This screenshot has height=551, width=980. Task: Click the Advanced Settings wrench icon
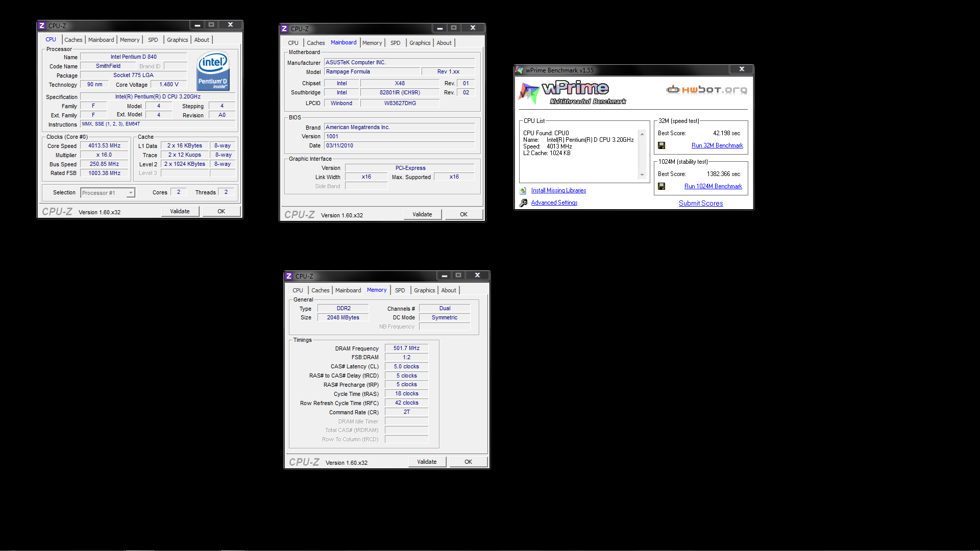click(523, 203)
